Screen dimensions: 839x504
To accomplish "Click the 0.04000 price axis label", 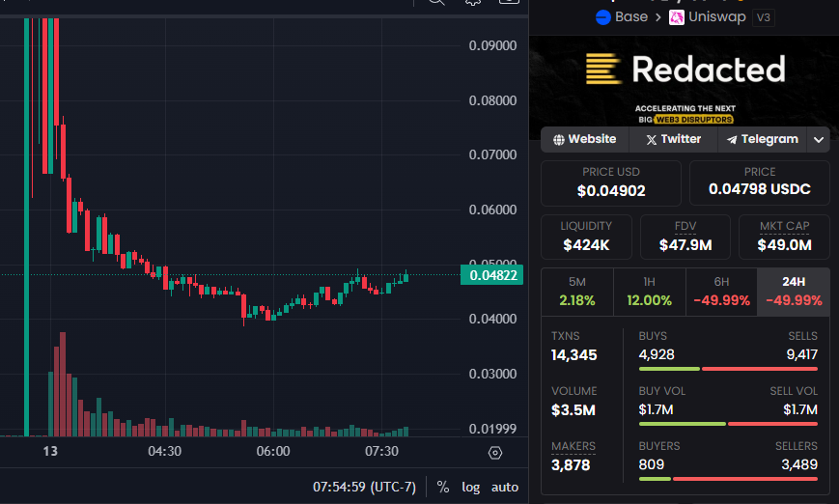I will pyautogui.click(x=492, y=319).
